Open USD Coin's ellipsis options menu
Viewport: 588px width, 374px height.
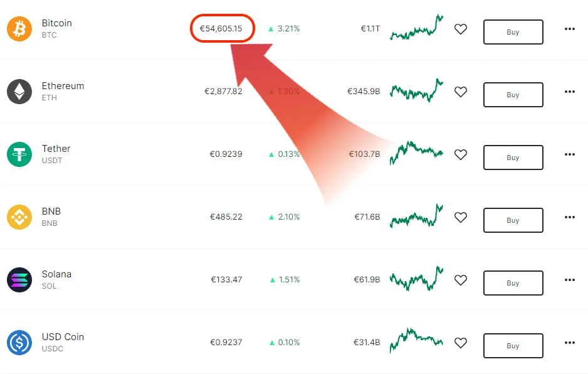tap(569, 343)
